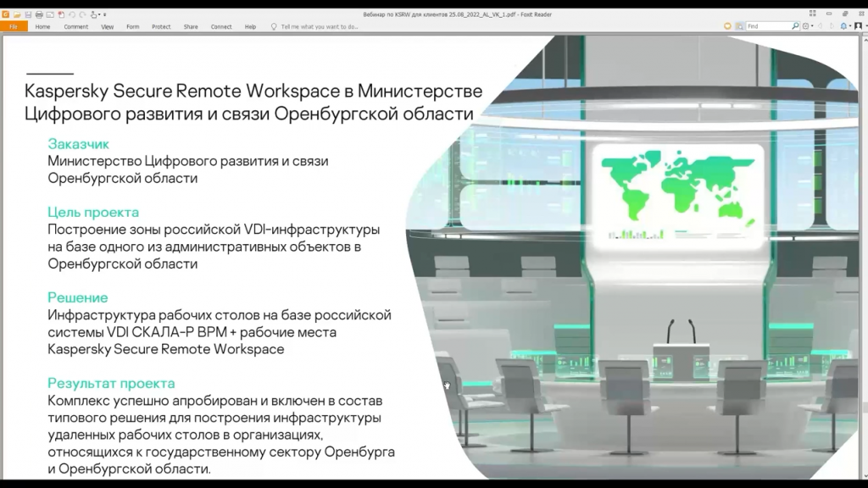The image size is (868, 488).
Task: Close the Foxit Reader window
Action: click(x=861, y=14)
